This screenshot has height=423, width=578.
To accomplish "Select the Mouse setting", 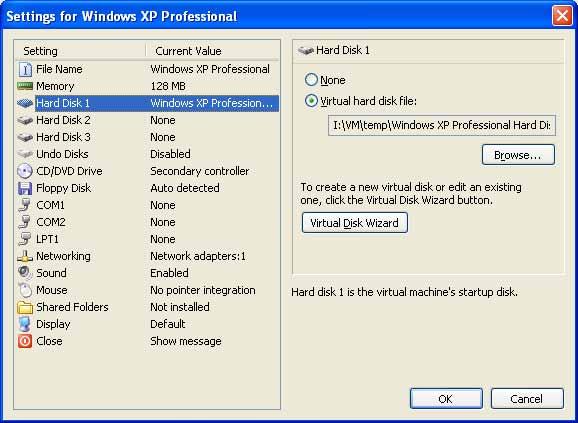I will tap(147, 290).
